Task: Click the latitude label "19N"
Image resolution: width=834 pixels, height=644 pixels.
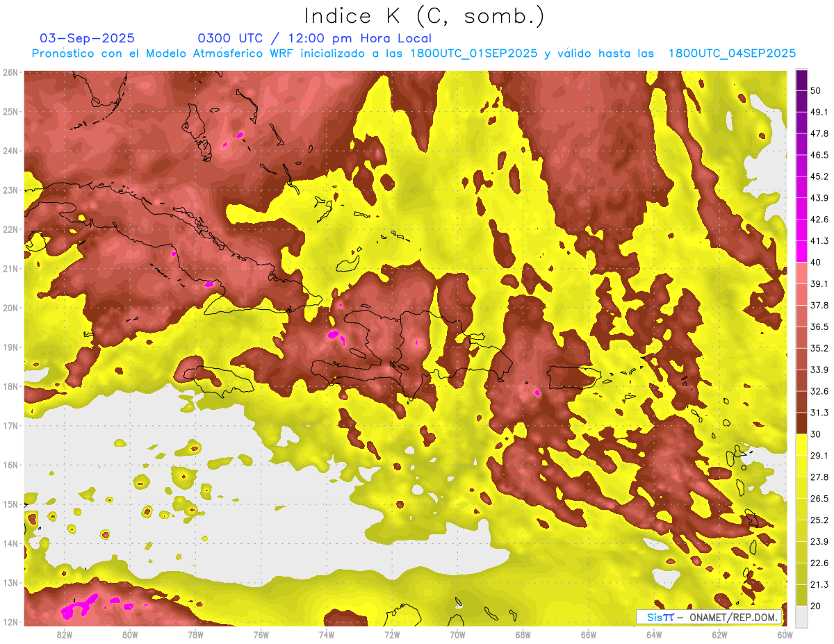Action: 10,347
